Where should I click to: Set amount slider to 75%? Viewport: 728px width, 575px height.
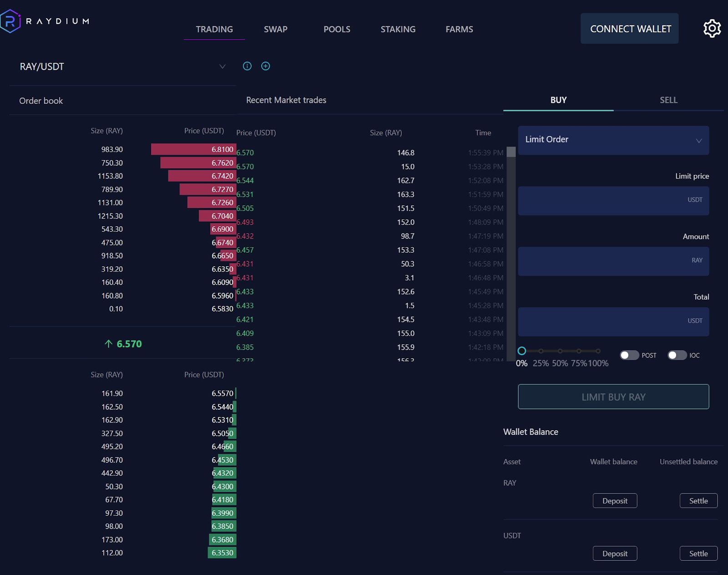click(x=579, y=351)
